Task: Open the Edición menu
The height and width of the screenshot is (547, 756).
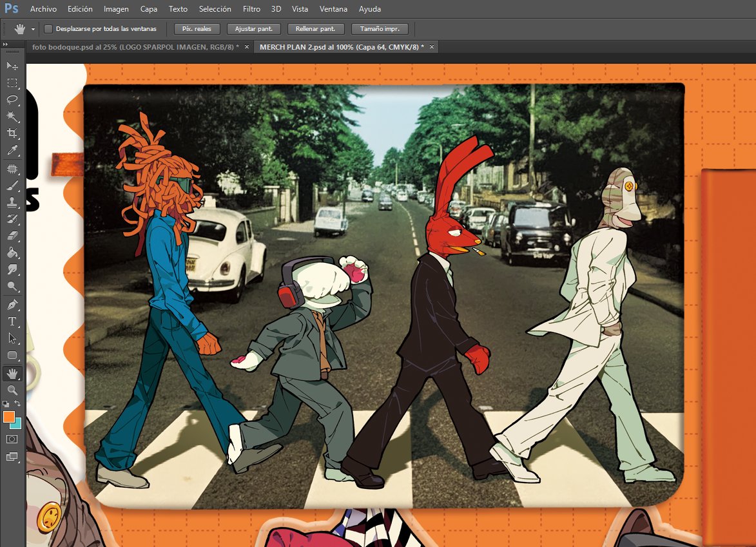Action: (80, 8)
